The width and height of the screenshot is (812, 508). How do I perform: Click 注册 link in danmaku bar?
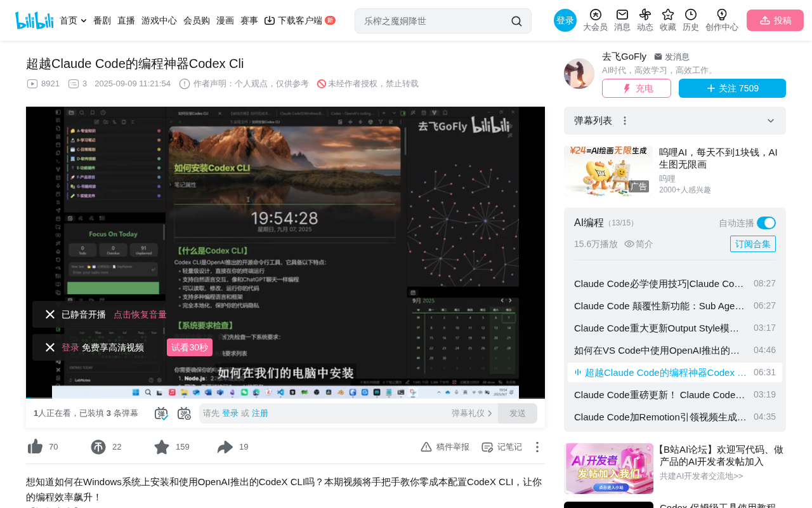pos(260,413)
